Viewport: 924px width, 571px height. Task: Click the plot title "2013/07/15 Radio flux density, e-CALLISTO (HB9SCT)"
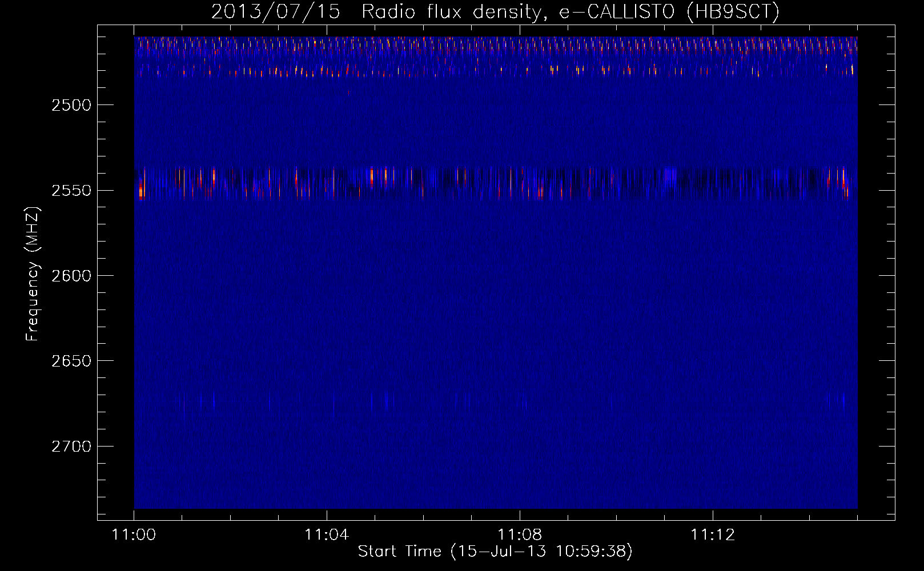tap(495, 11)
